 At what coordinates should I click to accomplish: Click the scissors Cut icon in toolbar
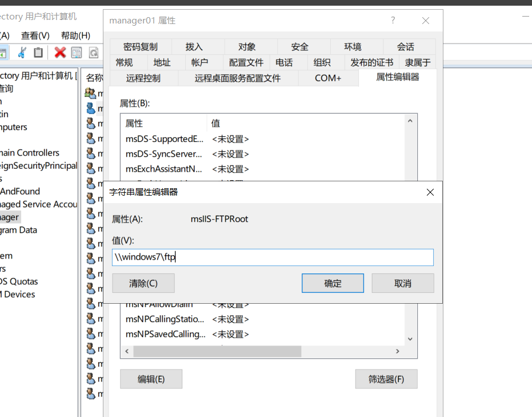pyautogui.click(x=22, y=53)
